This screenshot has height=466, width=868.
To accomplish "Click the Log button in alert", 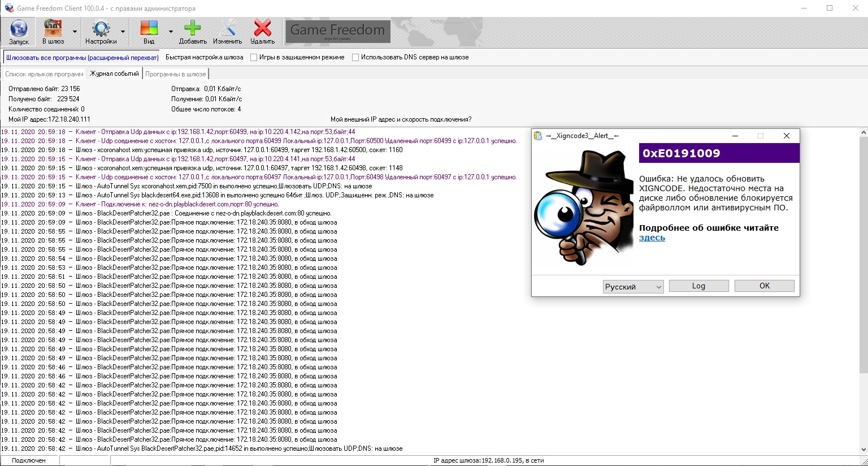I will (698, 286).
